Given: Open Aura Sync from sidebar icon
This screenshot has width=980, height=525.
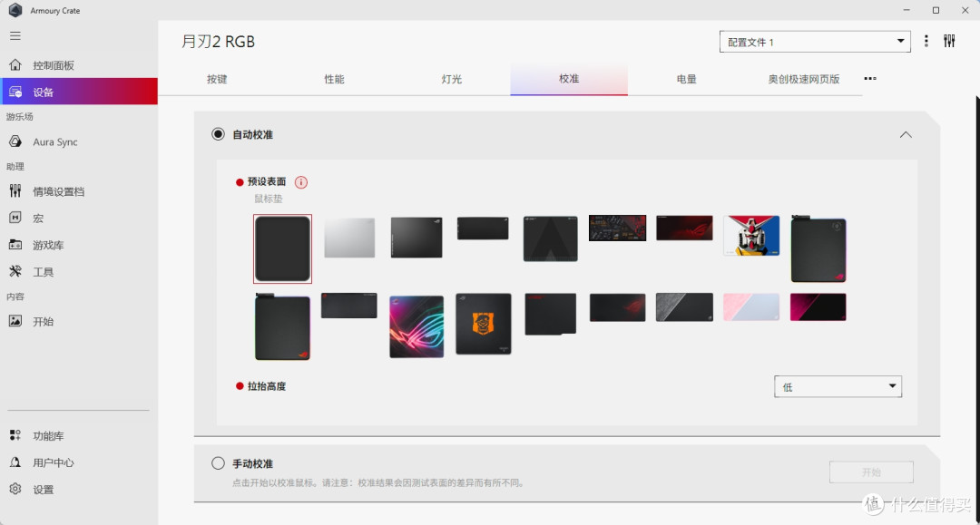Looking at the screenshot, I should click(15, 141).
